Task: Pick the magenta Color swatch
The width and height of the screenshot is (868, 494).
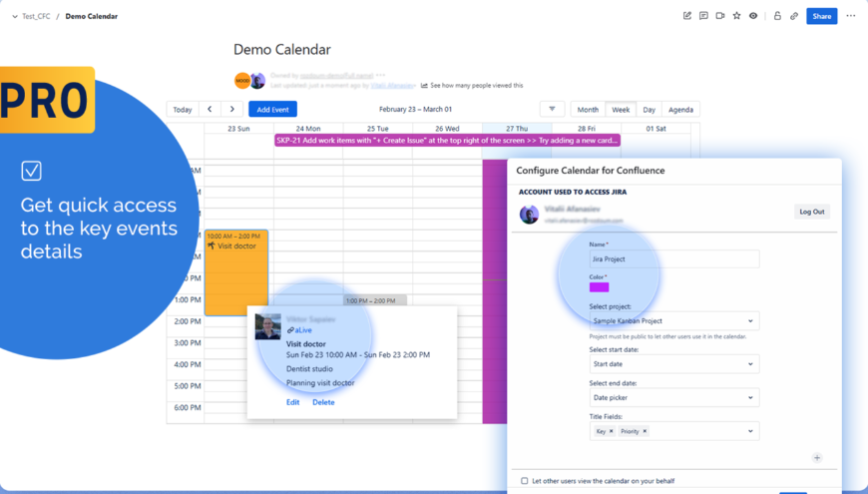Action: tap(599, 286)
